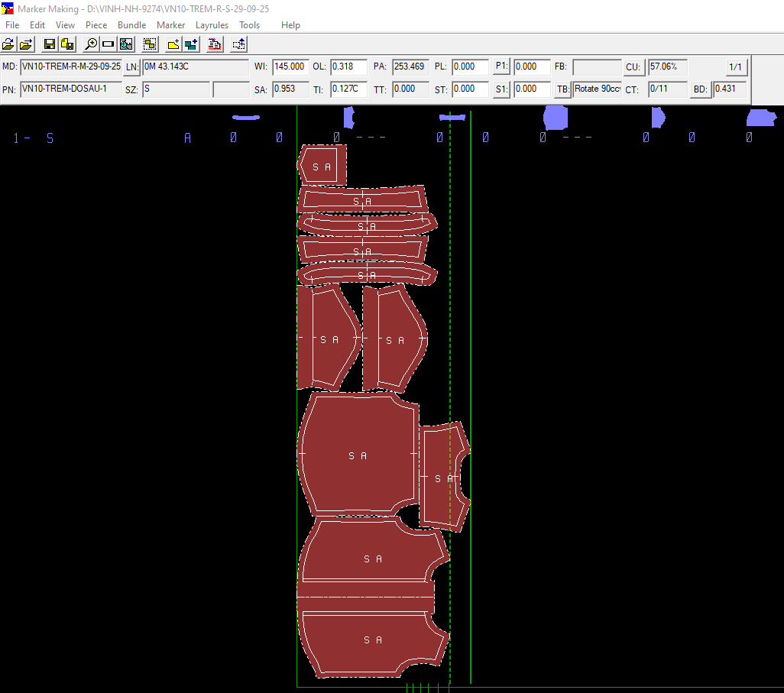Viewport: 784px width, 693px height.
Task: Click the Big Scale view icon
Action: pos(126,44)
